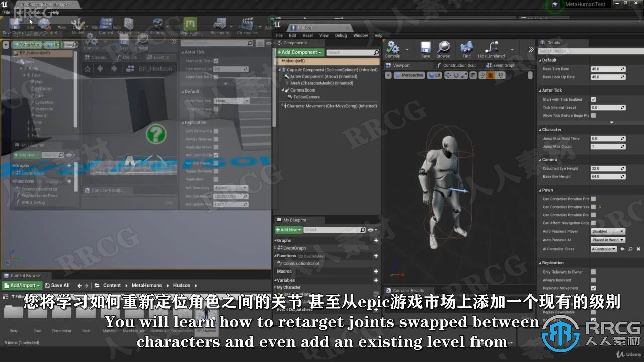This screenshot has height=362, width=644.
Task: Select scale gizmo tool in viewport
Action: click(x=464, y=75)
